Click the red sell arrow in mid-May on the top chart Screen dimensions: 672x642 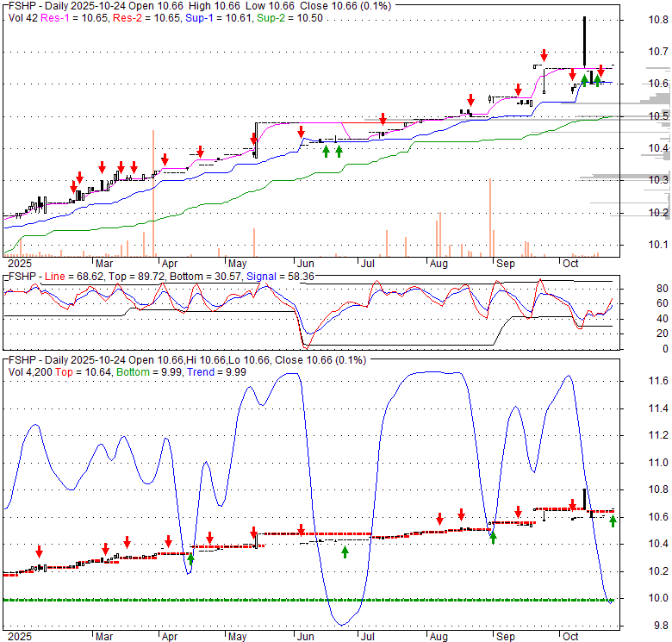pyautogui.click(x=255, y=128)
